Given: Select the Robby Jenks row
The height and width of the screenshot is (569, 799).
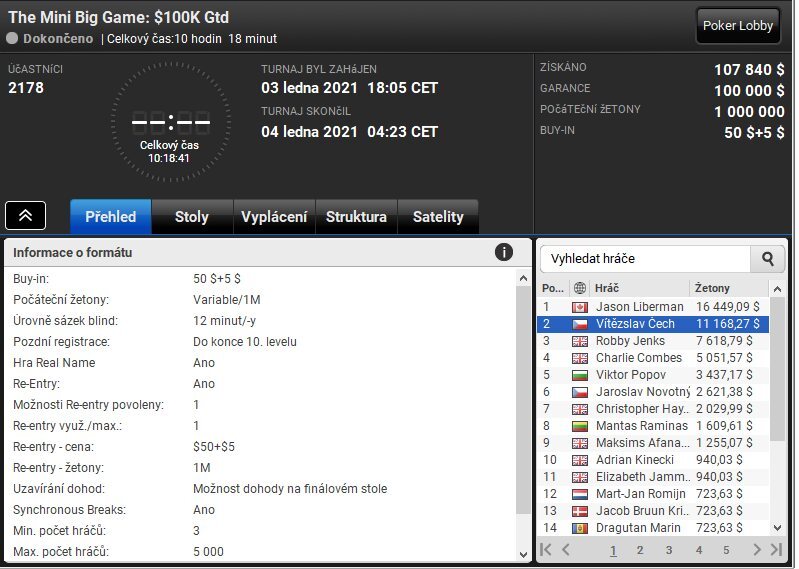Looking at the screenshot, I should click(x=653, y=341).
